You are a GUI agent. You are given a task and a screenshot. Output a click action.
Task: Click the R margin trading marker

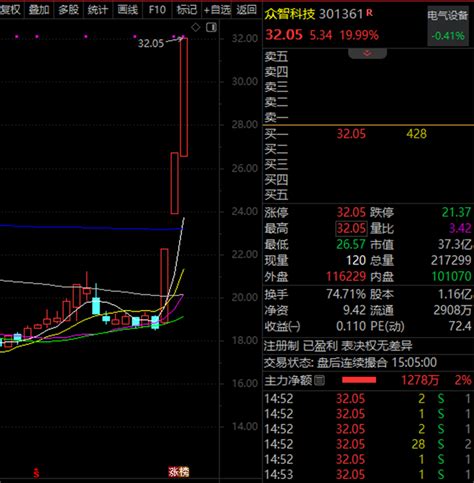(x=369, y=13)
